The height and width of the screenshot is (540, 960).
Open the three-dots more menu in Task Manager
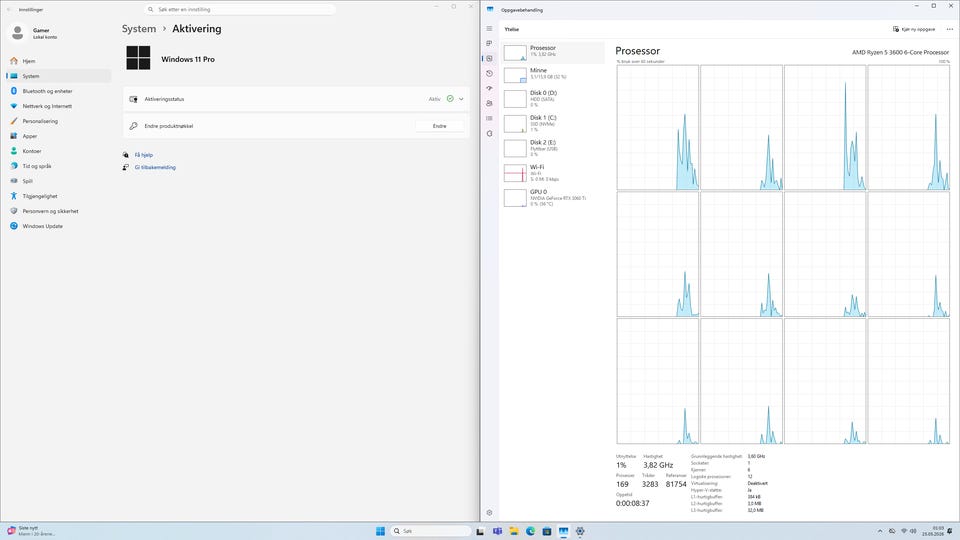click(950, 29)
